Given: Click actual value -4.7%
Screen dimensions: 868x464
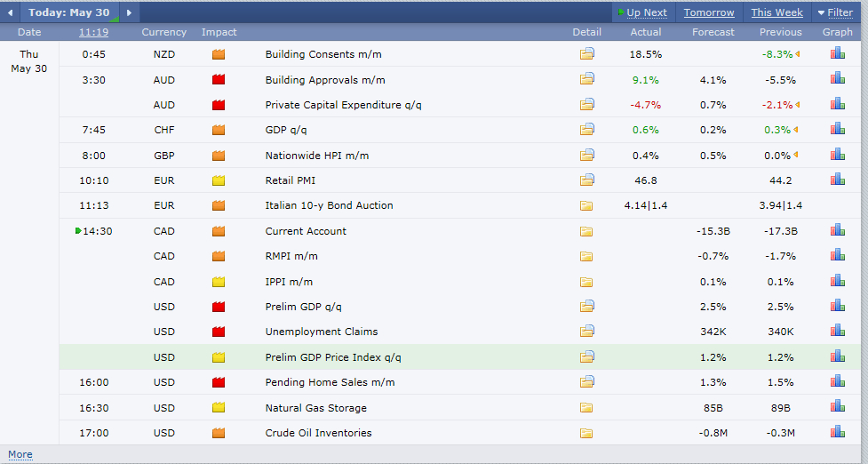Looking at the screenshot, I should click(x=646, y=105).
